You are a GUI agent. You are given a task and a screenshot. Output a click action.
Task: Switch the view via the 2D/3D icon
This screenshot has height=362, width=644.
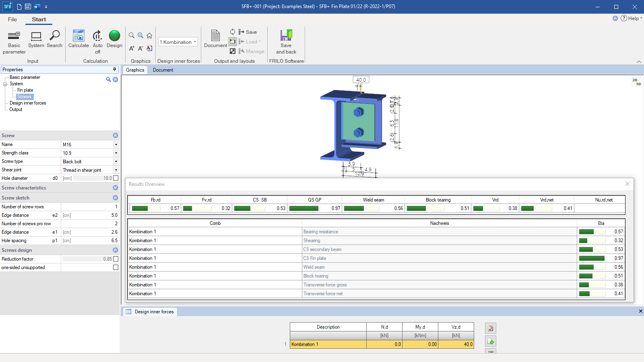636,82
